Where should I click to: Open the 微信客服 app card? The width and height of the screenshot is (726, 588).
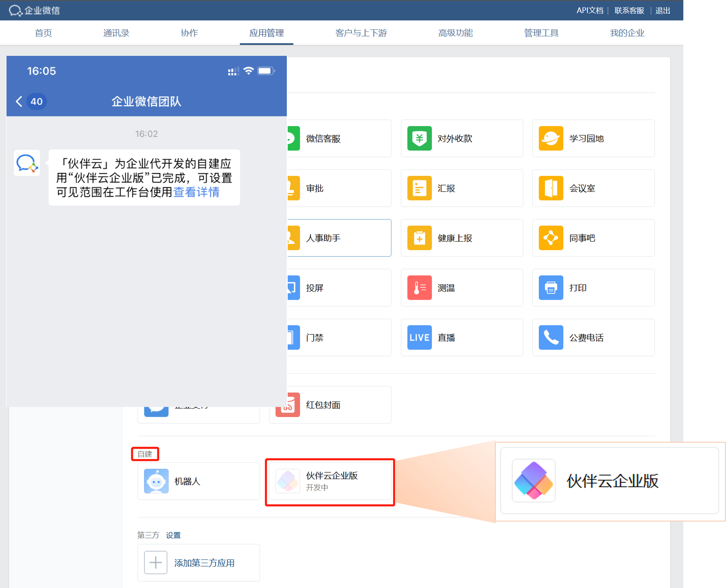point(339,138)
